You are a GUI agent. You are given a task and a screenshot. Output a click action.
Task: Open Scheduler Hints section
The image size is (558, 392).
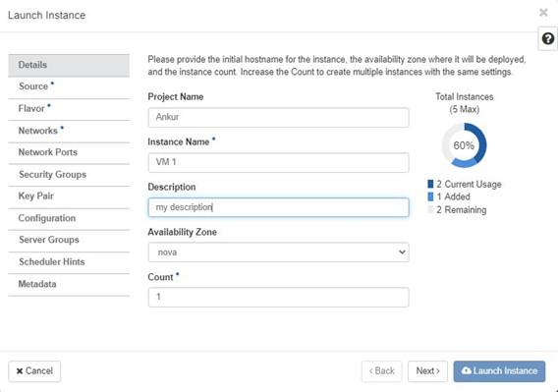(x=69, y=262)
